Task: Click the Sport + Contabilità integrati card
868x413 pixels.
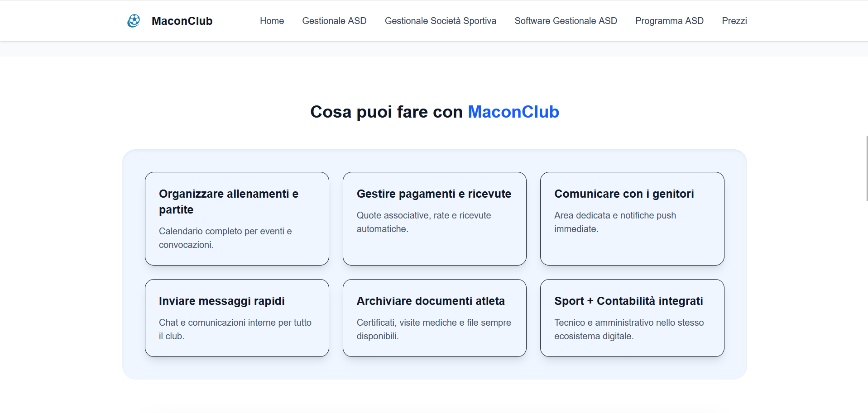Action: (632, 318)
